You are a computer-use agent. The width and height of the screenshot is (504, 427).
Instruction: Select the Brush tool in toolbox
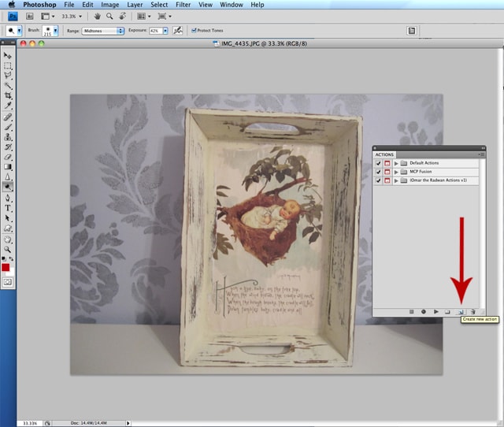(x=7, y=127)
